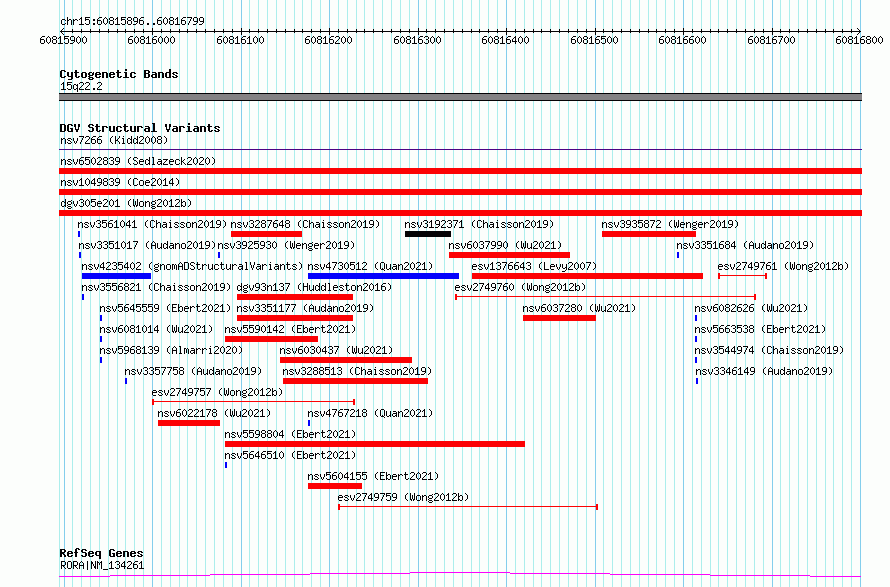
Task: Open nsv3561041 (Chaisson2019) label
Action: click(152, 224)
